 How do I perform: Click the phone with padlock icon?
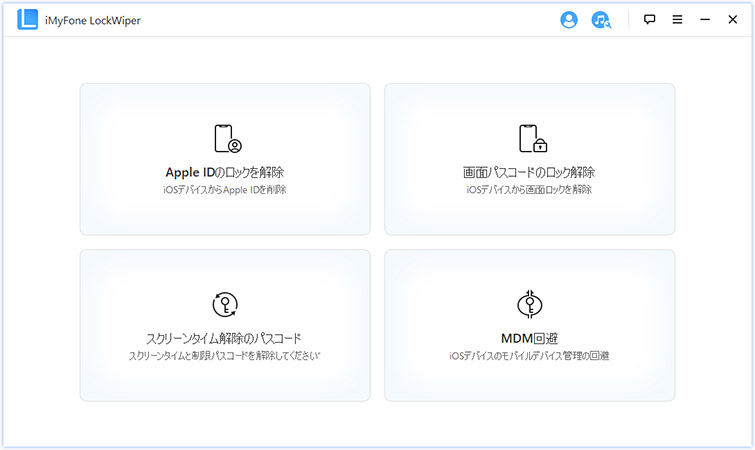tap(533, 139)
